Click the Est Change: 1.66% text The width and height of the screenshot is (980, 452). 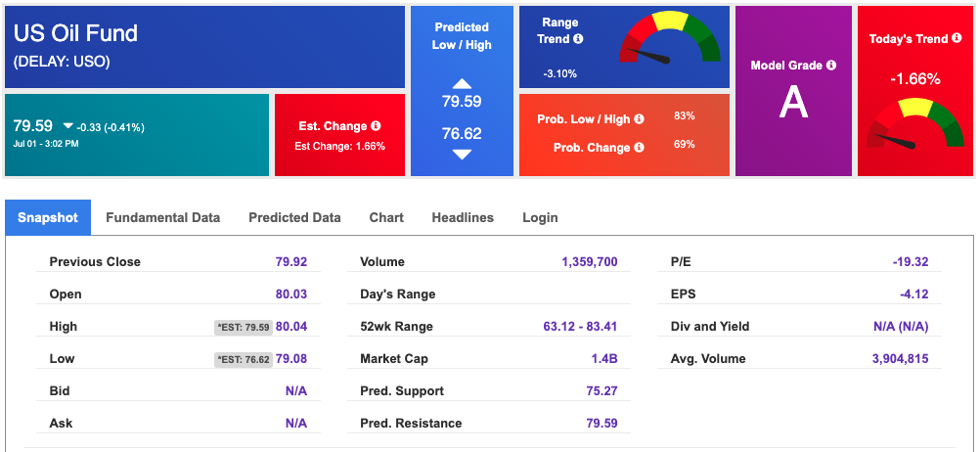point(340,147)
